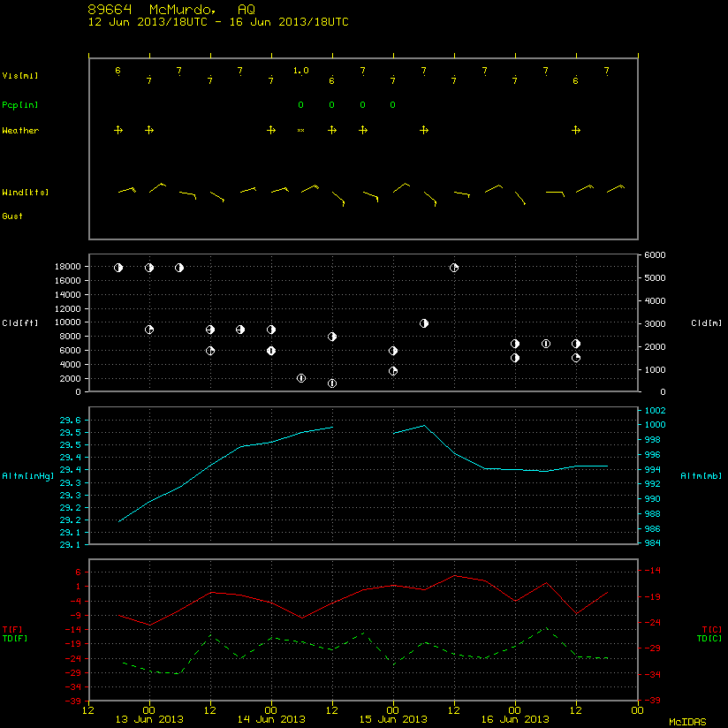
Task: Click the last weather symbol at 16 Jun 12UTC
Action: [576, 131]
